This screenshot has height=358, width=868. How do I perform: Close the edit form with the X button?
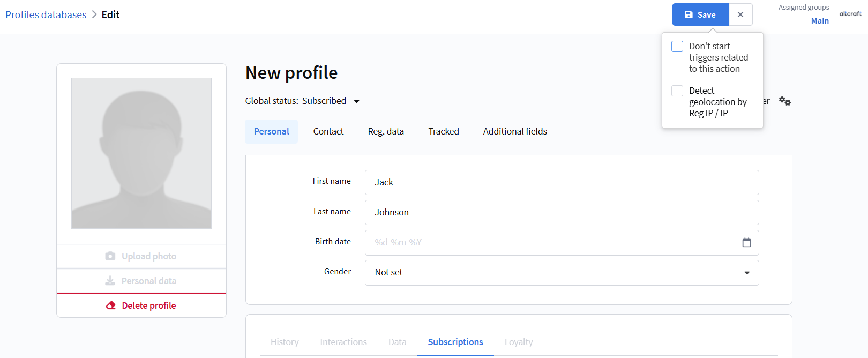coord(740,14)
